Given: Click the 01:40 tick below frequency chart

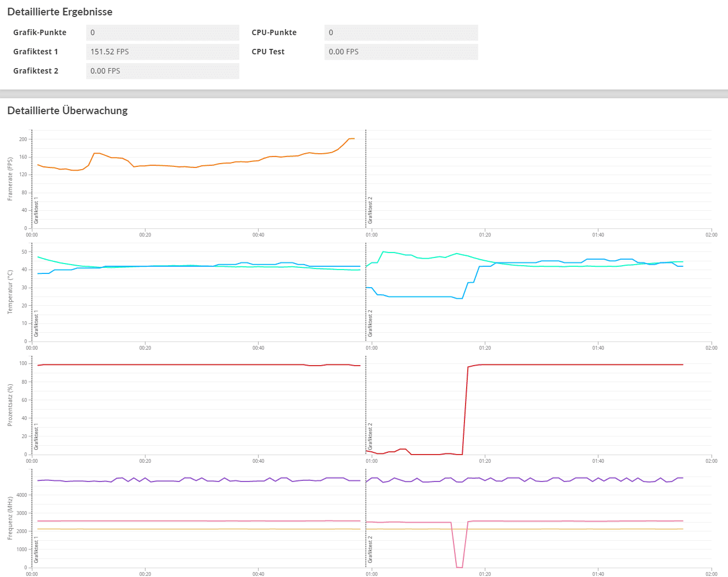Looking at the screenshot, I should tap(598, 574).
